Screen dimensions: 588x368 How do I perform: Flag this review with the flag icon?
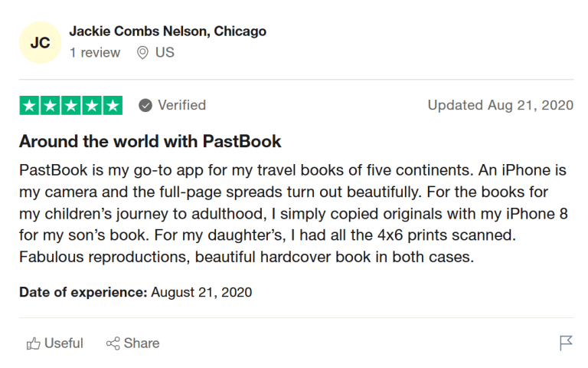[566, 343]
